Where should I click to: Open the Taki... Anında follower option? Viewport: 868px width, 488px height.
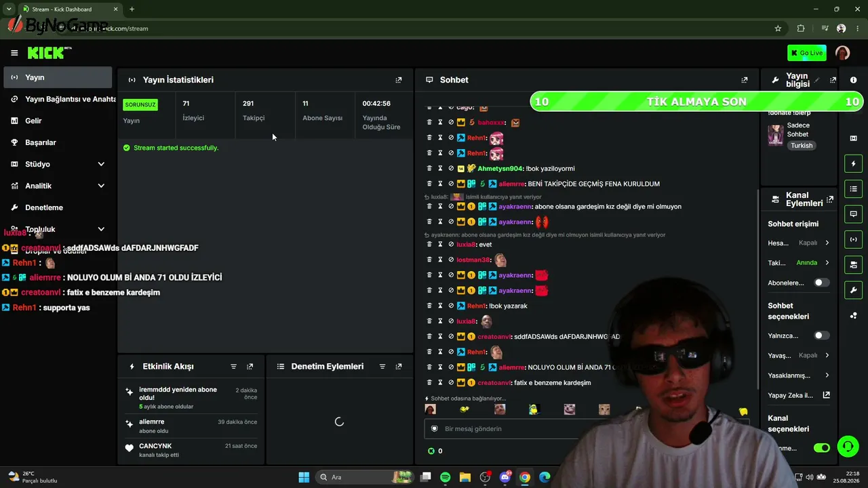coord(799,262)
